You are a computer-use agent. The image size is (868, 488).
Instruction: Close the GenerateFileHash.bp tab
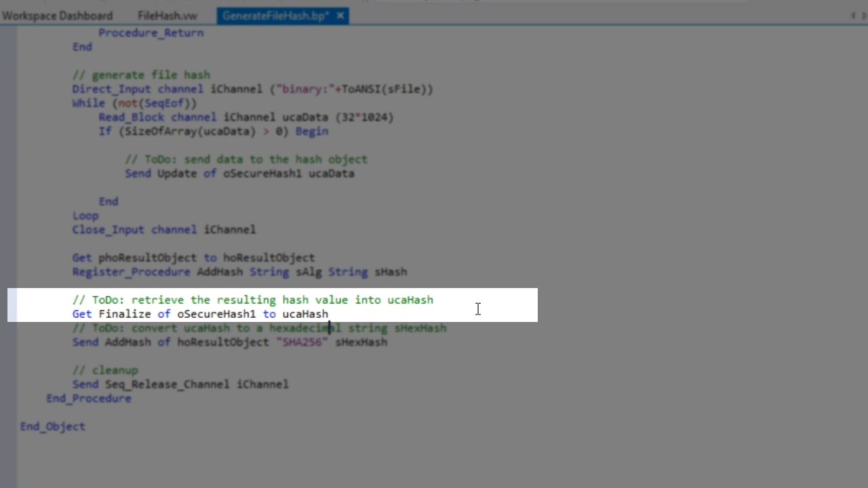pos(340,16)
